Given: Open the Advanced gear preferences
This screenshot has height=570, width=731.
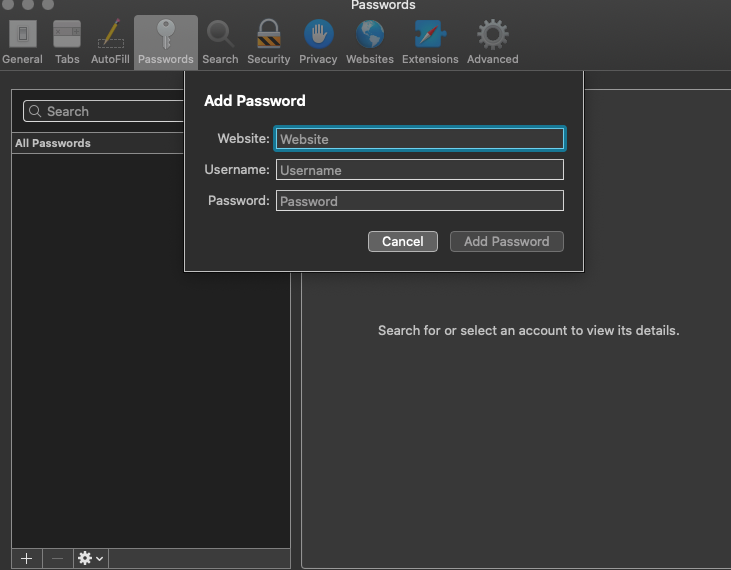Looking at the screenshot, I should (493, 42).
